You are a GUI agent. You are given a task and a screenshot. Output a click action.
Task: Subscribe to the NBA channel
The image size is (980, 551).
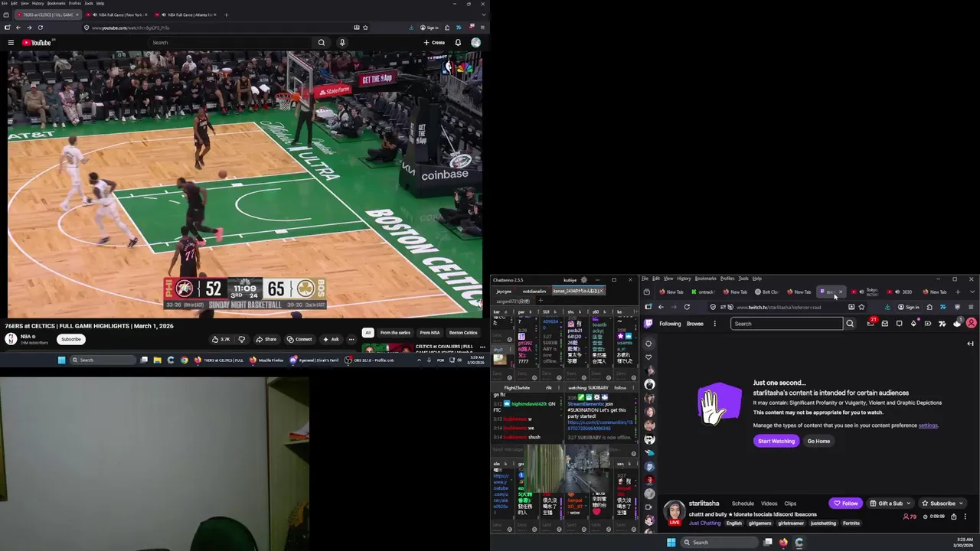coord(70,339)
